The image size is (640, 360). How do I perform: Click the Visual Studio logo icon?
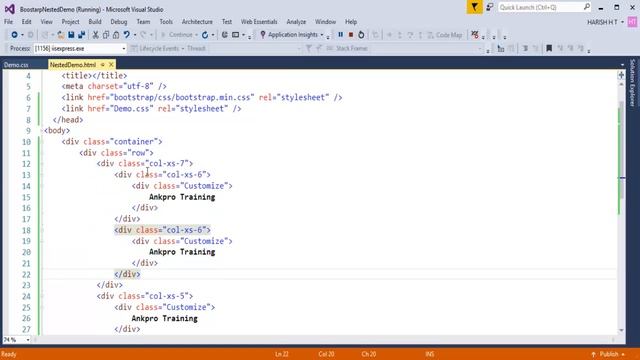click(9, 9)
